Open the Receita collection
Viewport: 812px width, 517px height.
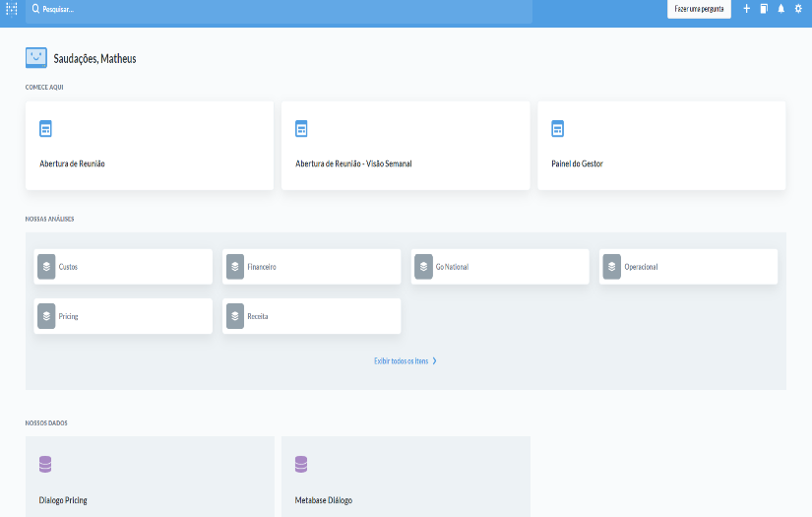tap(312, 316)
